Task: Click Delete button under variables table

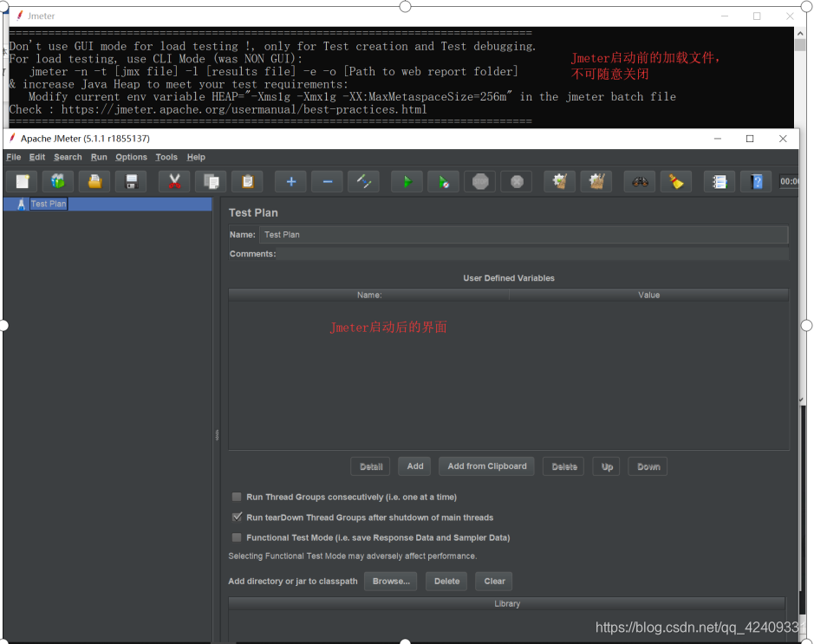Action: [563, 466]
